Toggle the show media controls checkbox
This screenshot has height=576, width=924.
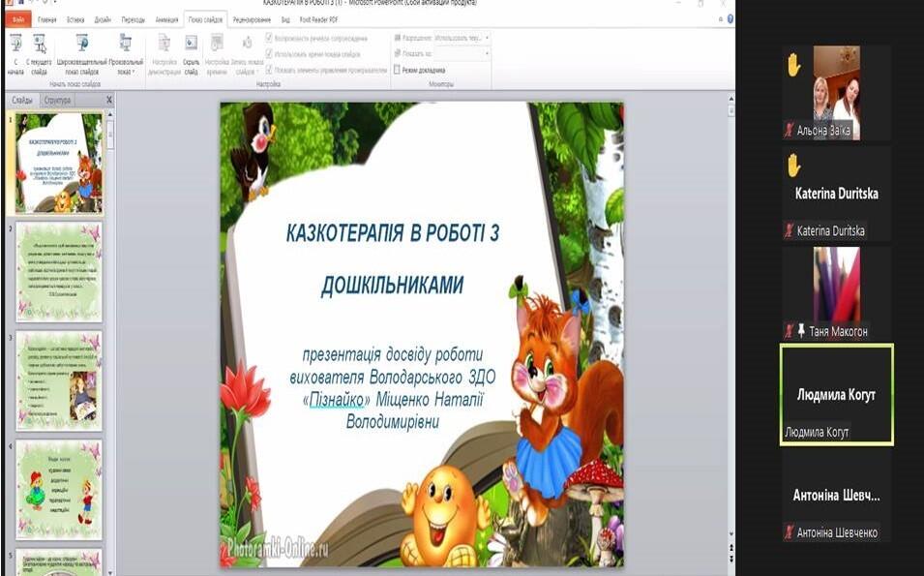tap(269, 70)
